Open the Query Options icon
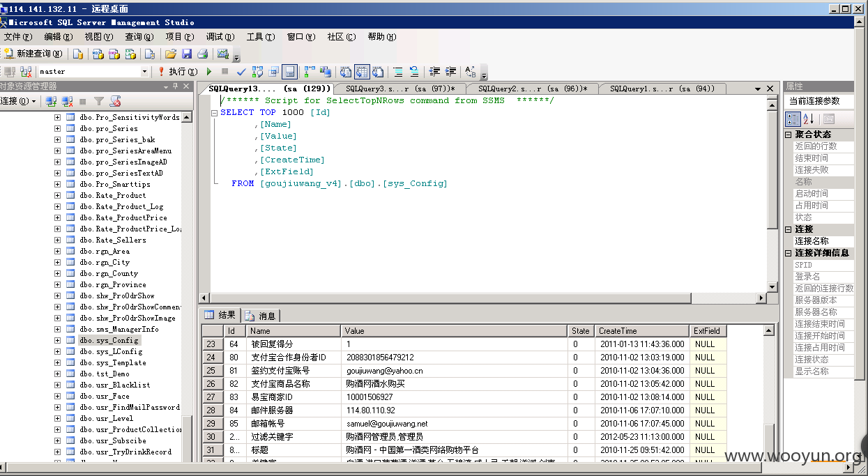Image resolution: width=868 pixels, height=476 pixels. point(274,71)
